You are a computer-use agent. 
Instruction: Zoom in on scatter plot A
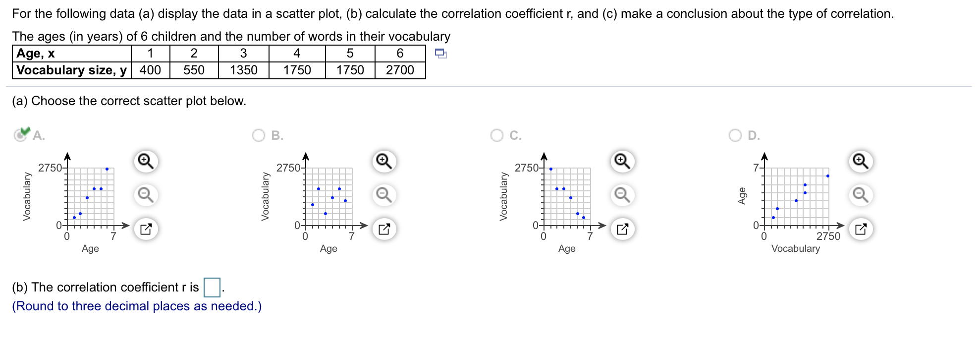click(146, 161)
